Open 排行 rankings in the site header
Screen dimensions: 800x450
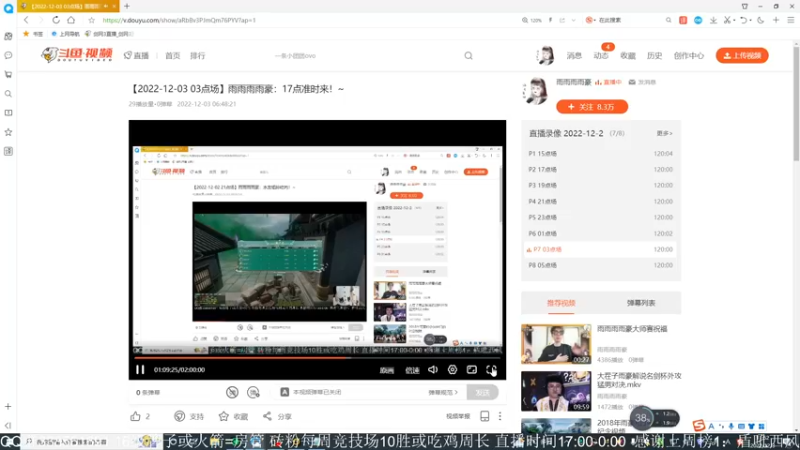197,56
